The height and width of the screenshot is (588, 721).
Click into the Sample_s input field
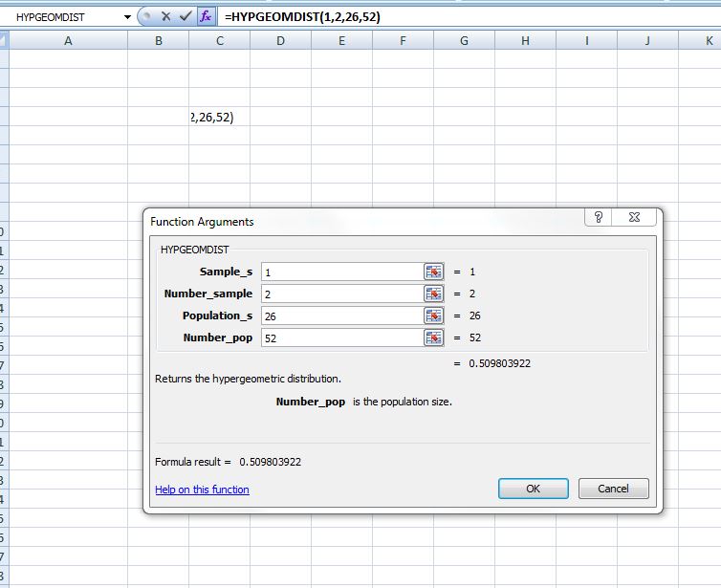click(x=339, y=272)
